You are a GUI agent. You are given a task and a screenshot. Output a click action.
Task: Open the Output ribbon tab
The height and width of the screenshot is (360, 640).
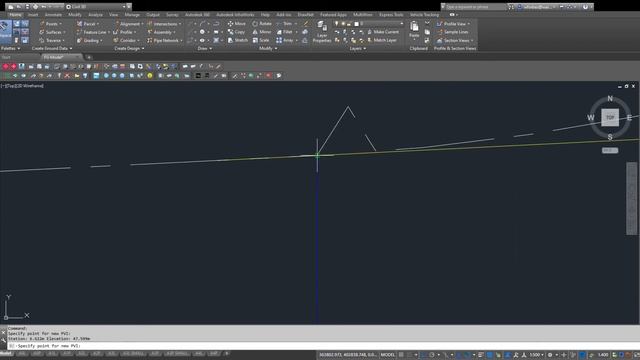point(153,15)
